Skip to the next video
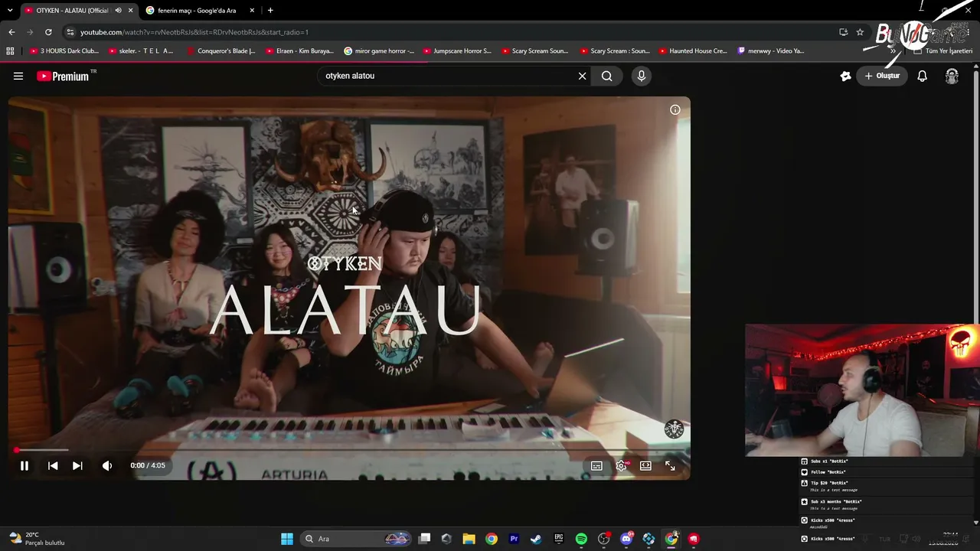 pos(77,465)
